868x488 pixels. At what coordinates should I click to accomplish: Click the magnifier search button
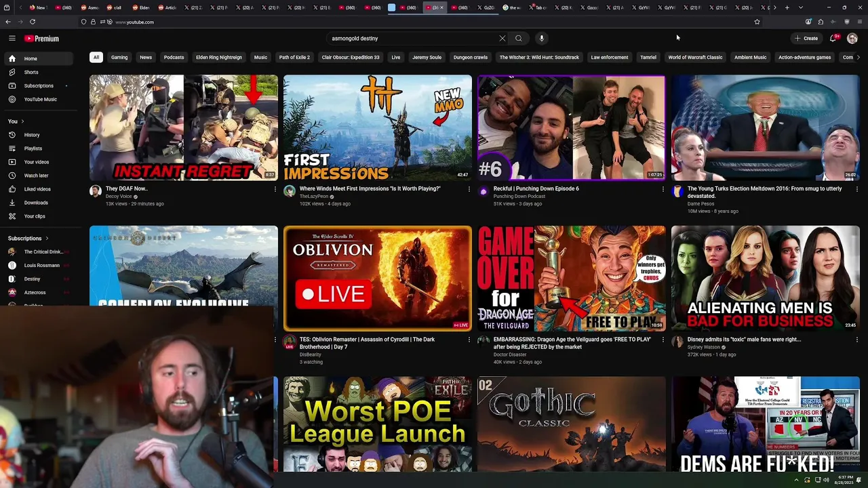coord(519,39)
